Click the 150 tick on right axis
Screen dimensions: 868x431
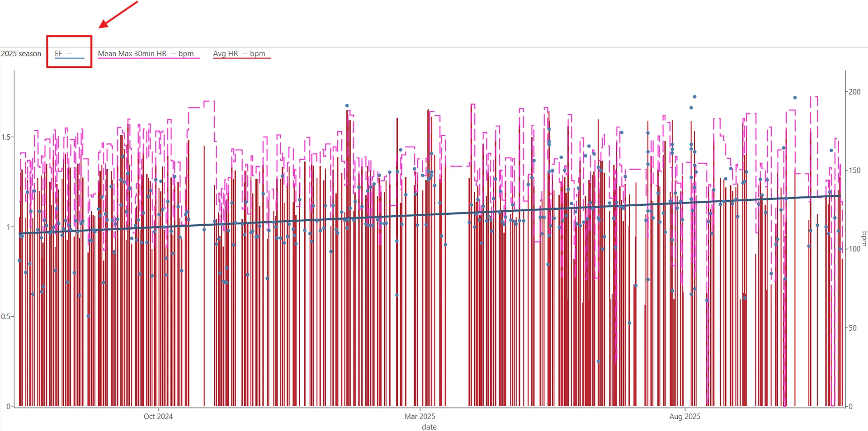pos(854,171)
